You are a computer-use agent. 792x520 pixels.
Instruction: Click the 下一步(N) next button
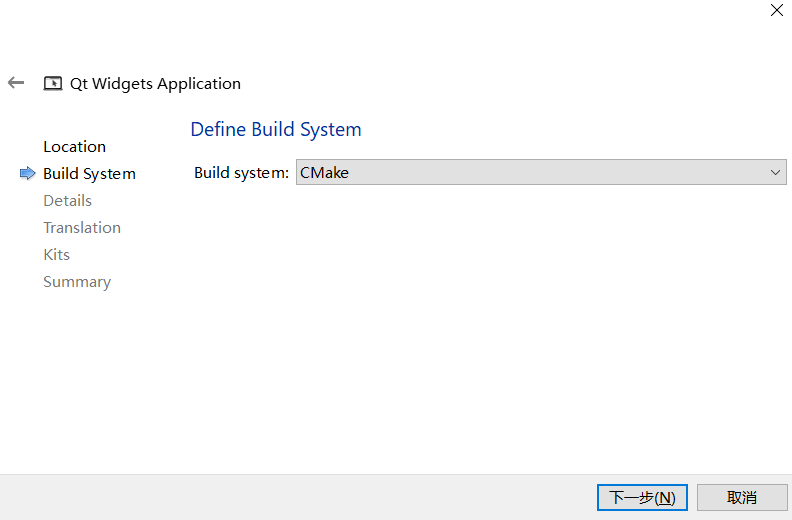pos(642,497)
